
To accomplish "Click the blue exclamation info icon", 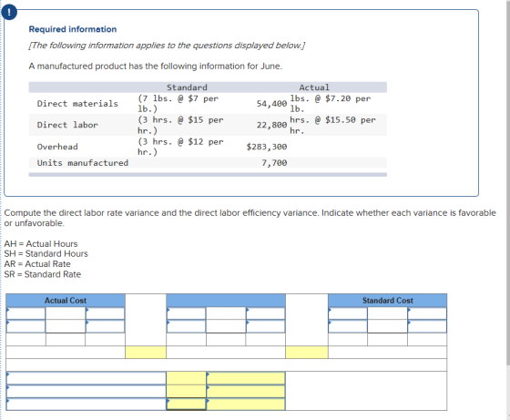I will coord(9,13).
